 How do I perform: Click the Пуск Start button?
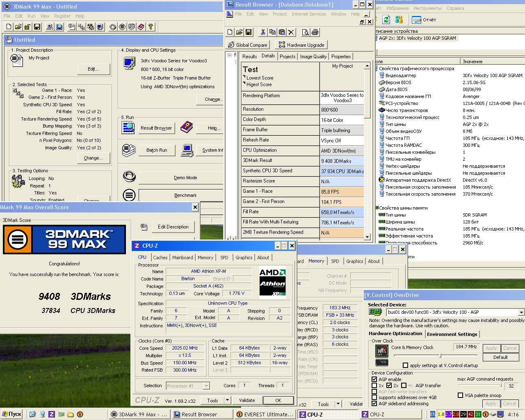[11, 414]
